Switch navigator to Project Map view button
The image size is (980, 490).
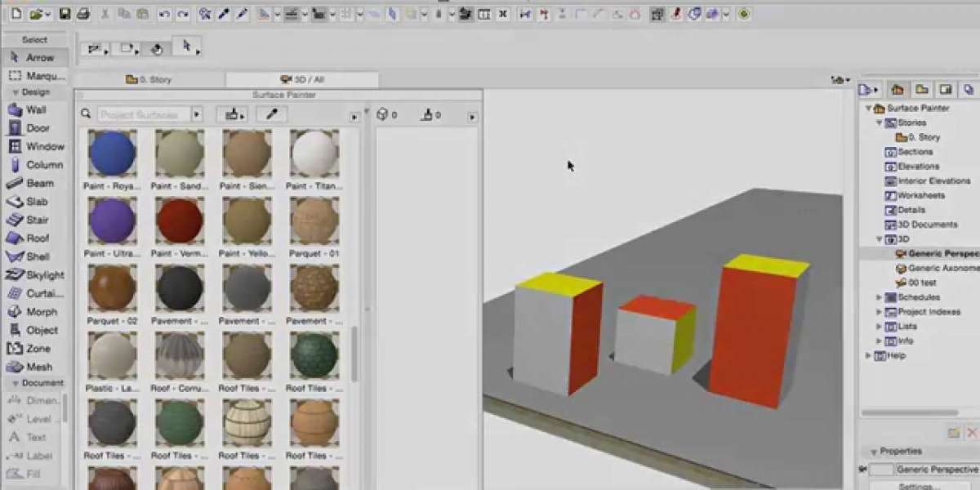897,89
